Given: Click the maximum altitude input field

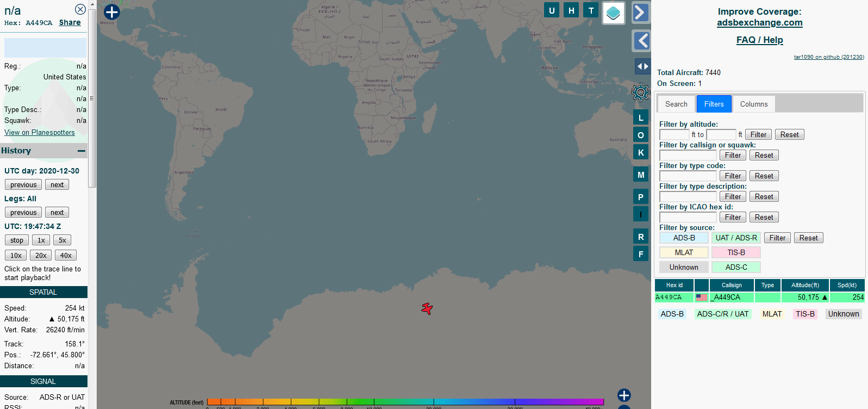Looking at the screenshot, I should pyautogui.click(x=721, y=135).
